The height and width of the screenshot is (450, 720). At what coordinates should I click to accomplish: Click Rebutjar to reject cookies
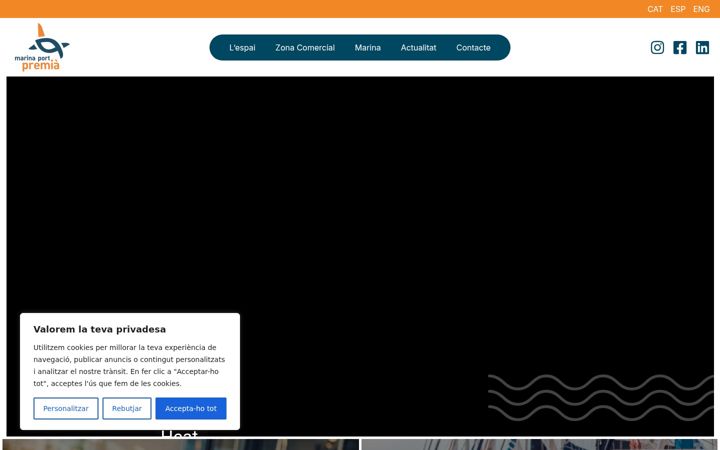[x=127, y=408]
